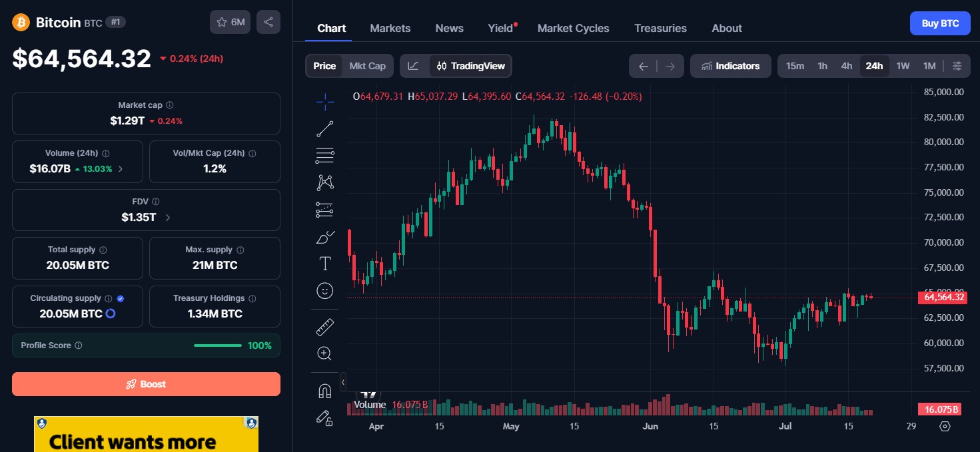This screenshot has height=452, width=980.
Task: Click the 1.34M BTC treasury value
Action: [215, 314]
